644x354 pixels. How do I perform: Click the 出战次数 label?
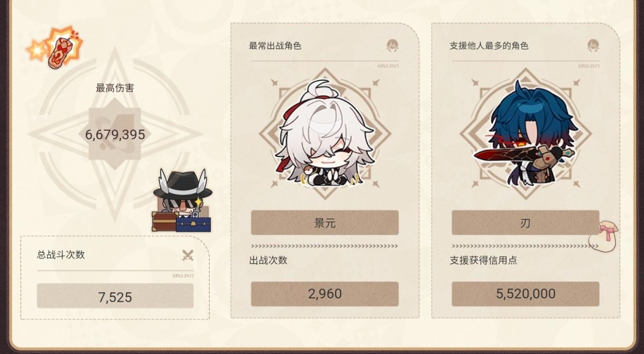pos(268,260)
